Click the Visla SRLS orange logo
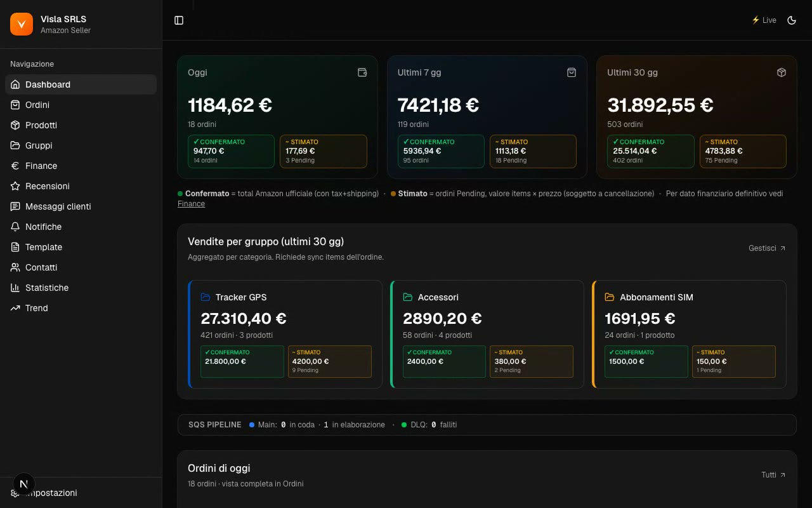 click(x=22, y=24)
